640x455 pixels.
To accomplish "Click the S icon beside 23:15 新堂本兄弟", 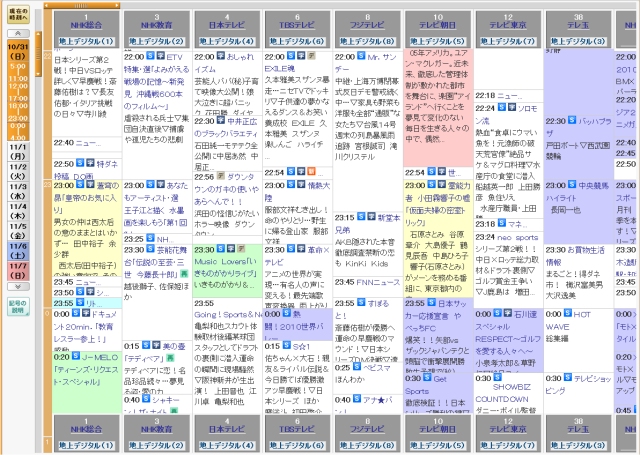I will (361, 217).
